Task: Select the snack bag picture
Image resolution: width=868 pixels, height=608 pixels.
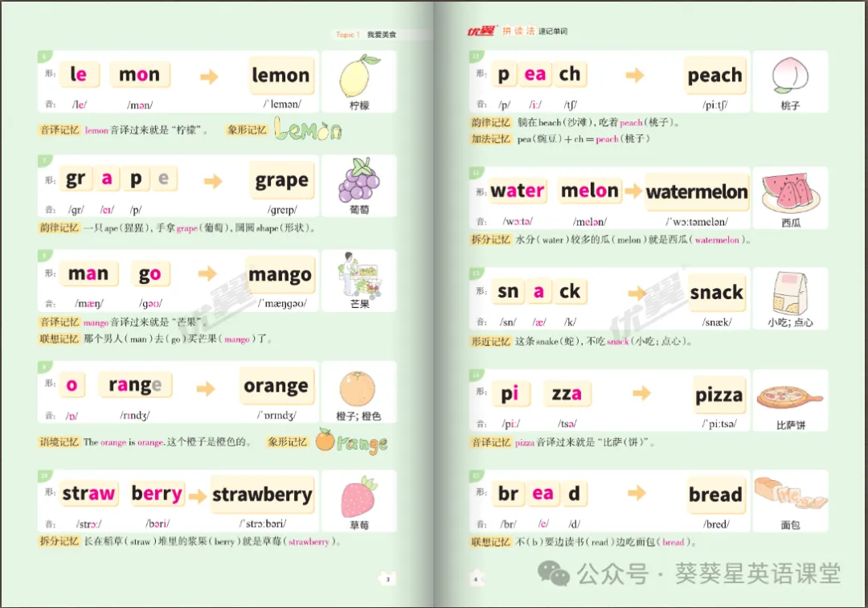Action: point(790,293)
